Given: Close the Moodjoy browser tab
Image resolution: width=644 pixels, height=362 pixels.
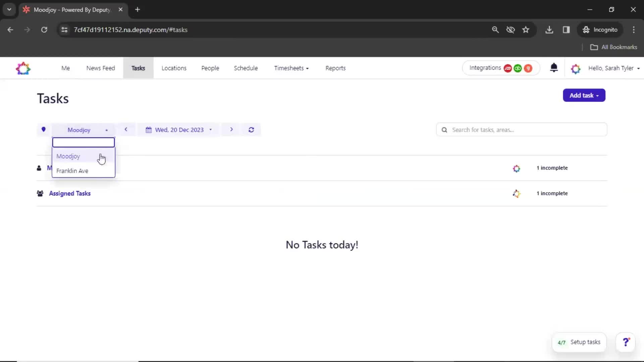Looking at the screenshot, I should (x=120, y=9).
